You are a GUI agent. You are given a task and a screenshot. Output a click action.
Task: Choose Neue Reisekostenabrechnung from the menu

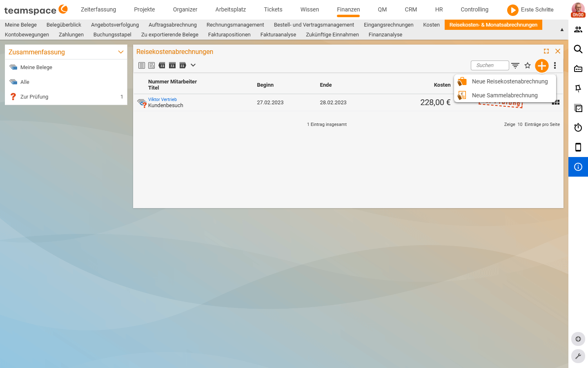pyautogui.click(x=505, y=81)
